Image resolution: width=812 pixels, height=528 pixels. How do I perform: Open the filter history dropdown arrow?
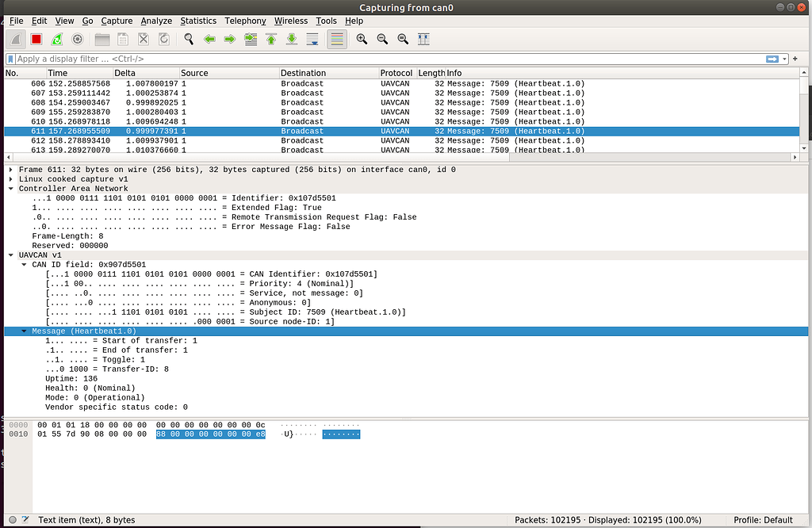785,59
